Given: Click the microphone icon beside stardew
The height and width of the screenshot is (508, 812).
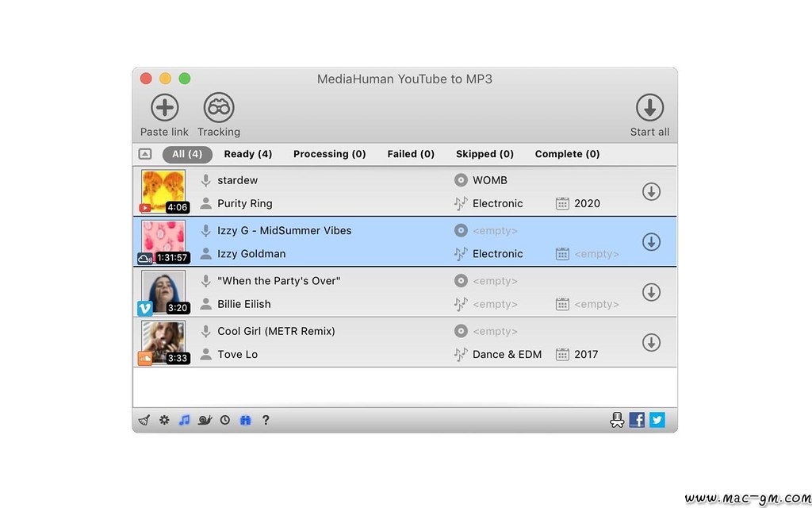Looking at the screenshot, I should [205, 180].
